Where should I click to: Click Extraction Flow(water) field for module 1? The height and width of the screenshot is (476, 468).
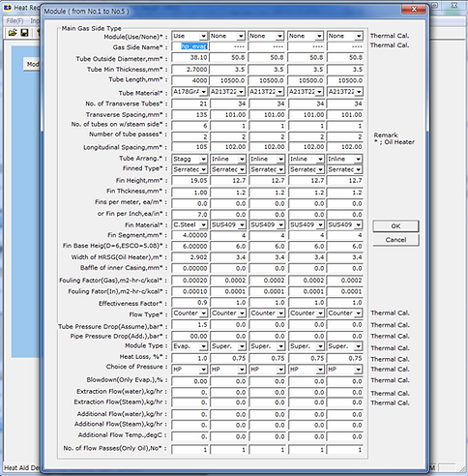click(x=190, y=393)
